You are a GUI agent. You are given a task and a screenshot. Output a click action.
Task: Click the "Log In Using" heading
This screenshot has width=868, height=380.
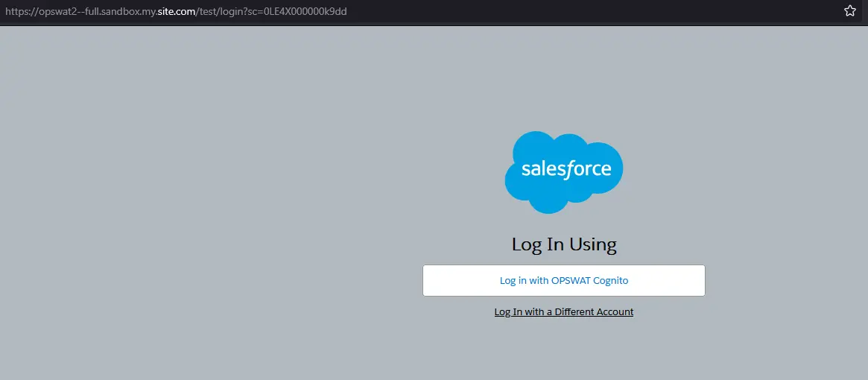pyautogui.click(x=563, y=244)
